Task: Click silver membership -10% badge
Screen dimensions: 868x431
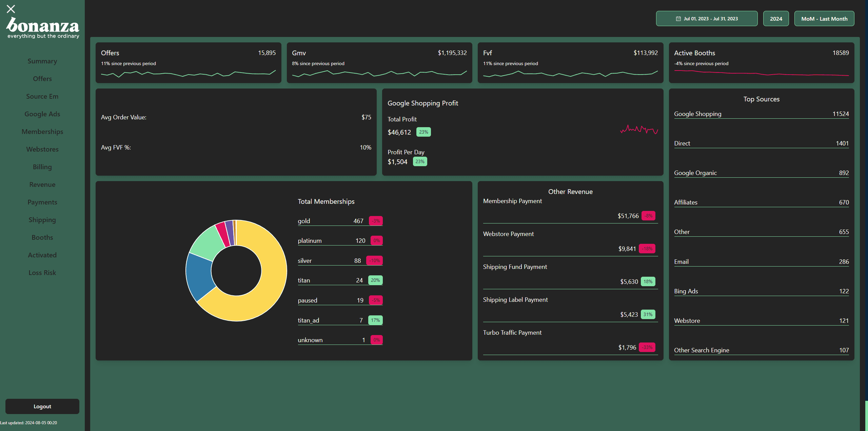Action: click(374, 260)
